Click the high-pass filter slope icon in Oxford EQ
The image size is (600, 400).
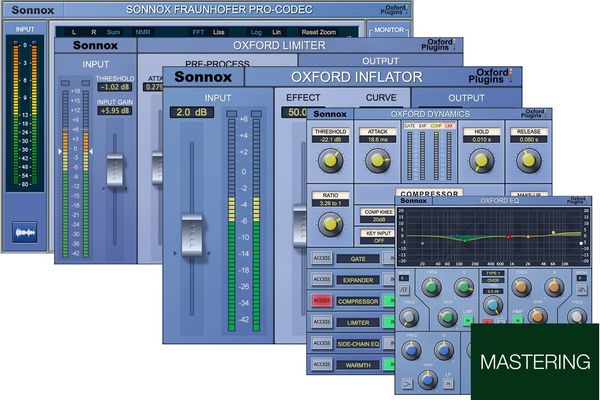coord(404,290)
